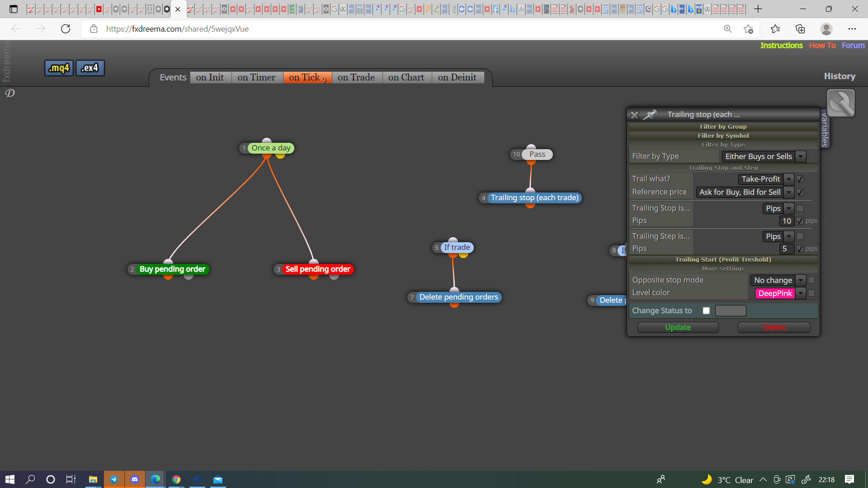Viewport: 868px width, 488px height.
Task: Open the notification center icon
Action: coord(849,479)
